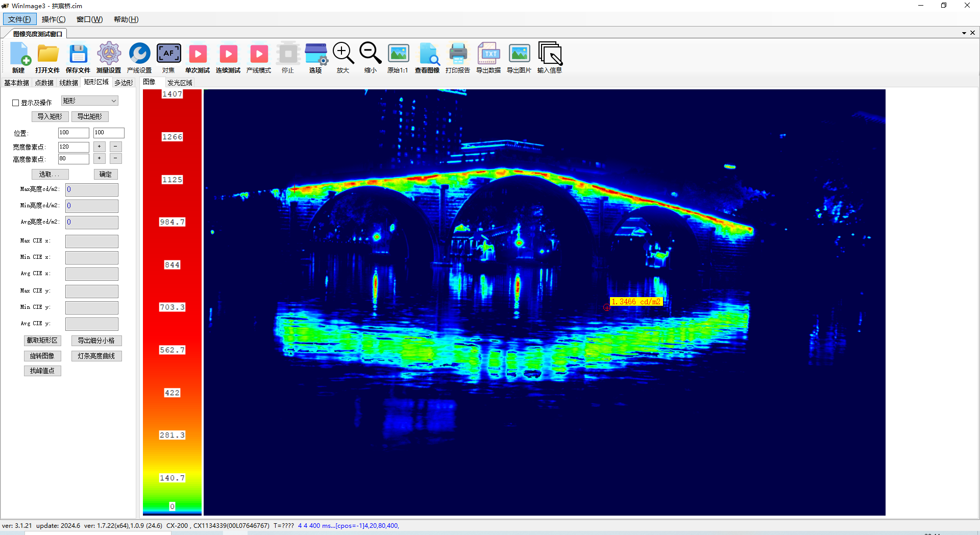Export data with 导出数据 TXT icon
The width and height of the screenshot is (980, 535).
tap(488, 58)
